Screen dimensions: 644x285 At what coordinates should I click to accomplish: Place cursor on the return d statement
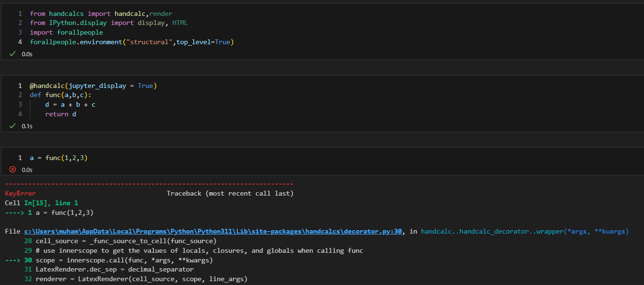[x=60, y=114]
